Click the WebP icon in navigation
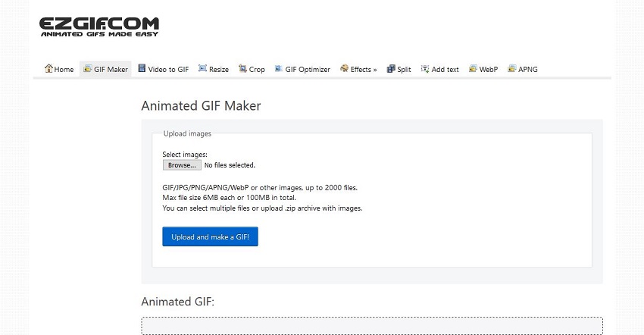 click(x=473, y=69)
